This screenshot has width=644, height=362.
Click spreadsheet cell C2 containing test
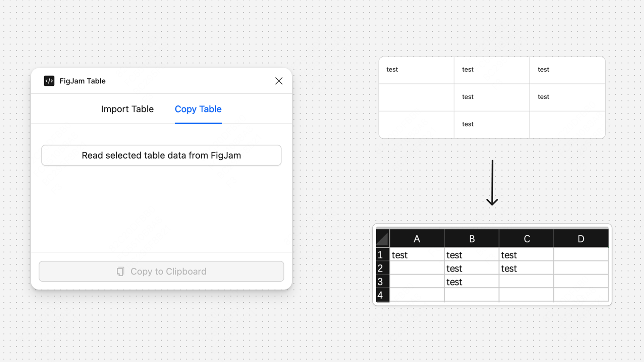pos(526,268)
